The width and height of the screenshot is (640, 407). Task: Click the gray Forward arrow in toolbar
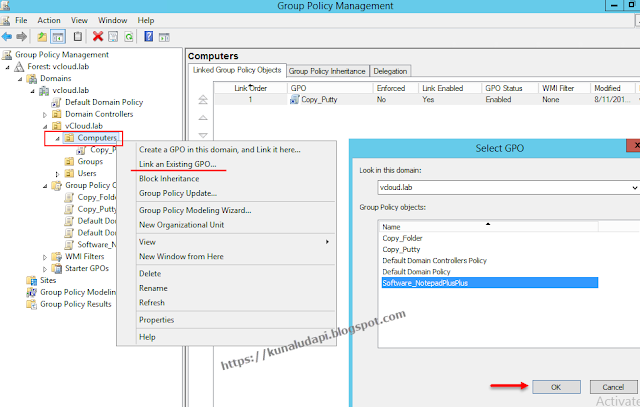click(x=22, y=37)
